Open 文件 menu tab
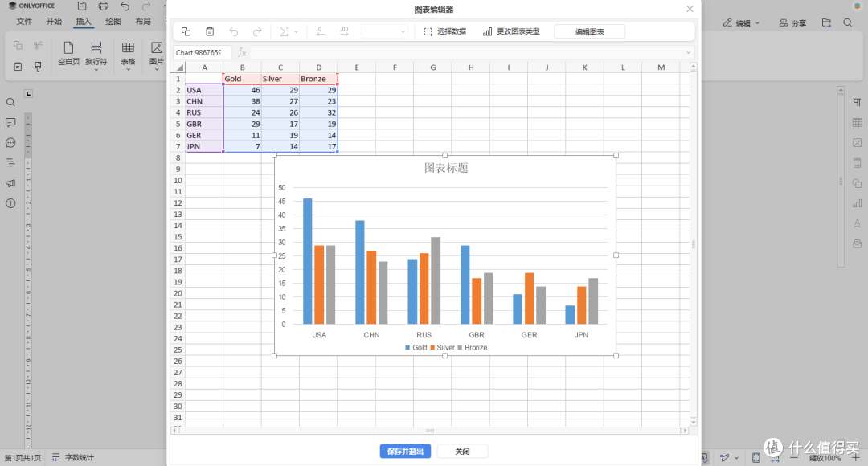 click(x=24, y=22)
